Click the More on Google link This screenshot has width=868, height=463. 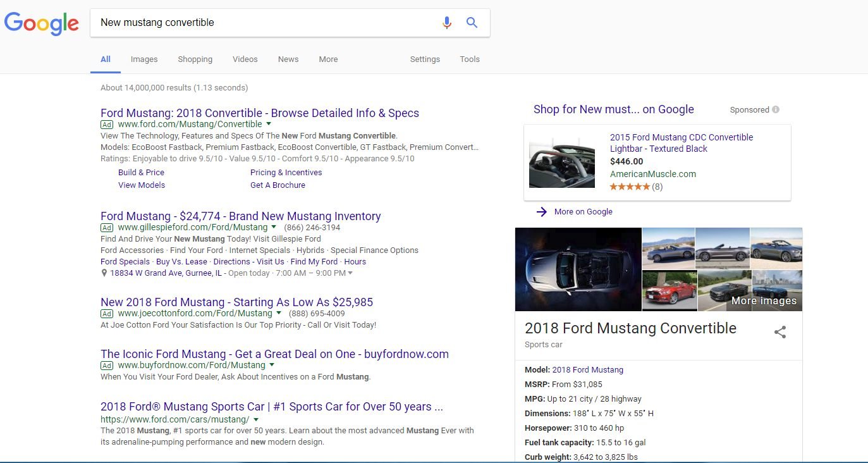[584, 212]
